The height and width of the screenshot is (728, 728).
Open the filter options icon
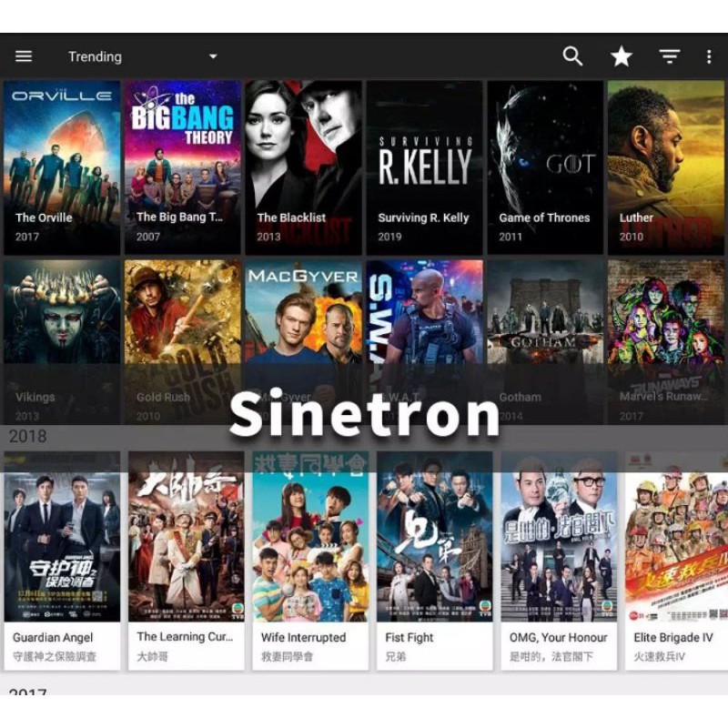point(670,56)
